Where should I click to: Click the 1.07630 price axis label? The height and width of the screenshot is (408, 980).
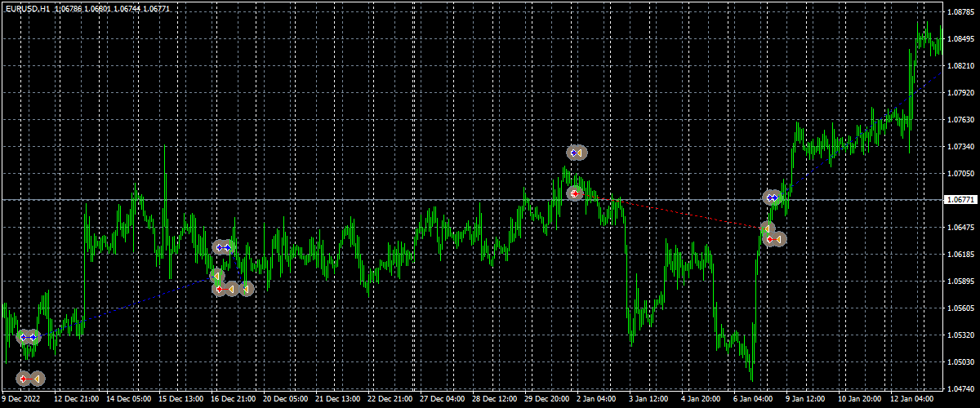click(961, 120)
